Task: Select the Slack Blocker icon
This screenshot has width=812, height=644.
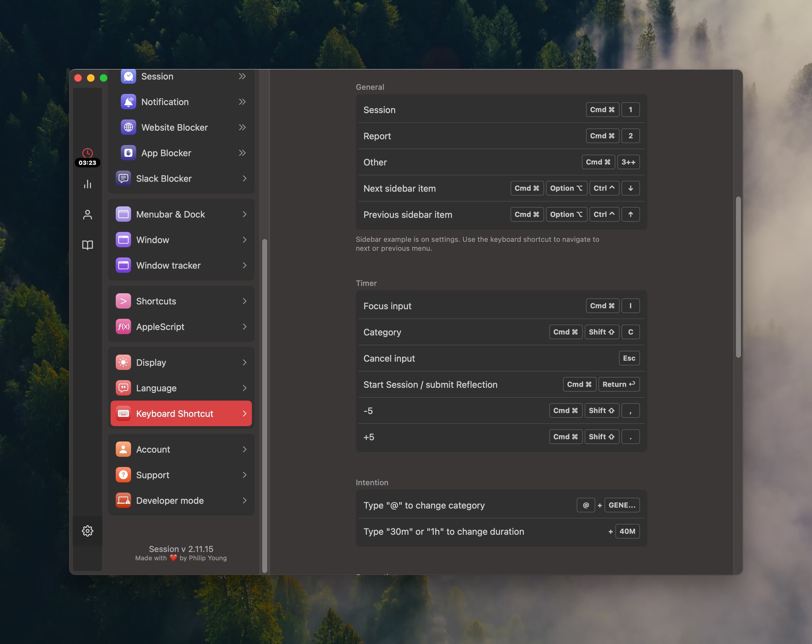Action: click(x=123, y=178)
